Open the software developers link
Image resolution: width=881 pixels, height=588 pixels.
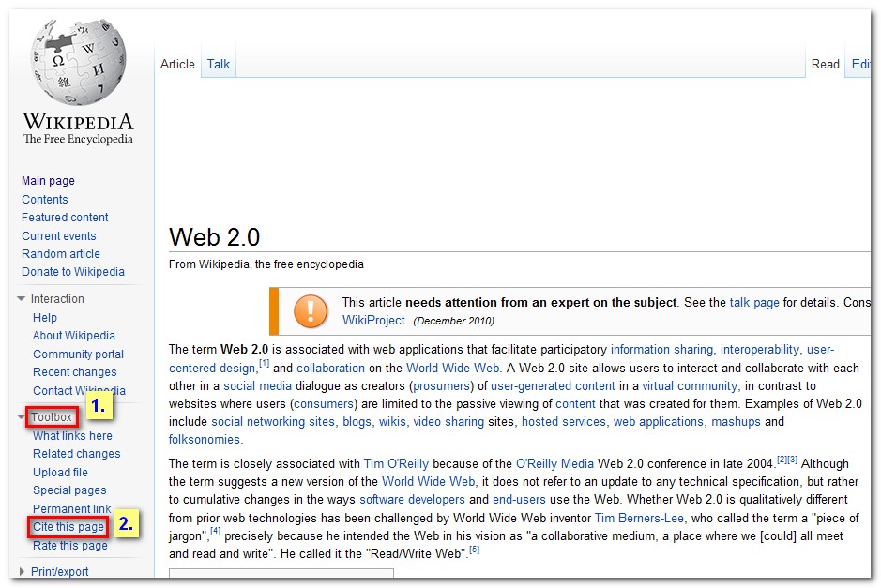(413, 500)
